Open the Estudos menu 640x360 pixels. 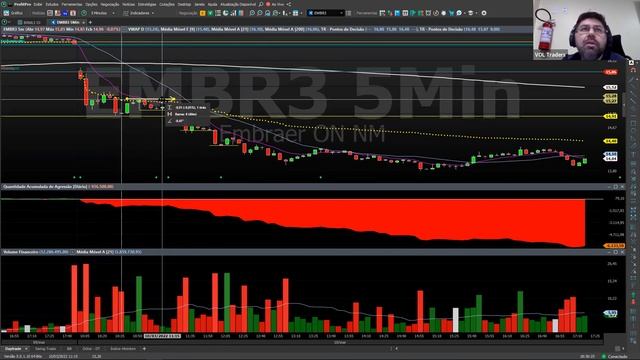52,4
